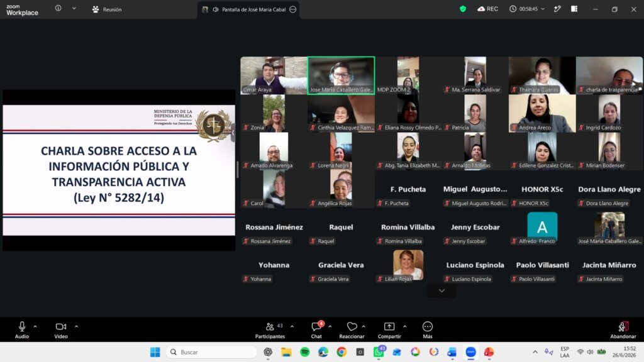Click the muted mic icon beside Carol
Image resolution: width=644 pixels, height=362 pixels.
(x=246, y=203)
